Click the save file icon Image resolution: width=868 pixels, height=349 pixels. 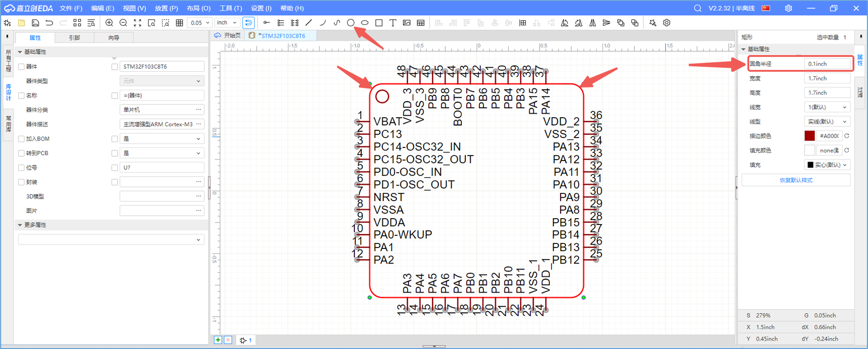(35, 23)
